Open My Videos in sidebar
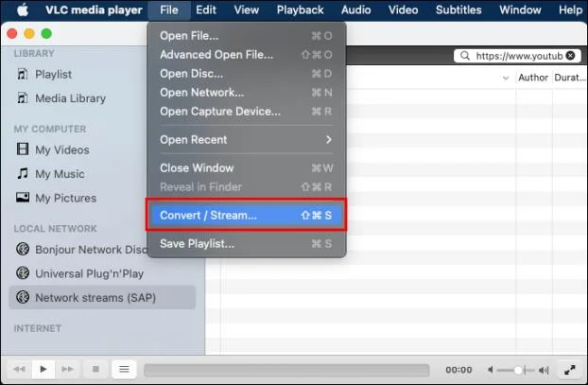Image resolution: width=588 pixels, height=385 pixels. pos(62,150)
